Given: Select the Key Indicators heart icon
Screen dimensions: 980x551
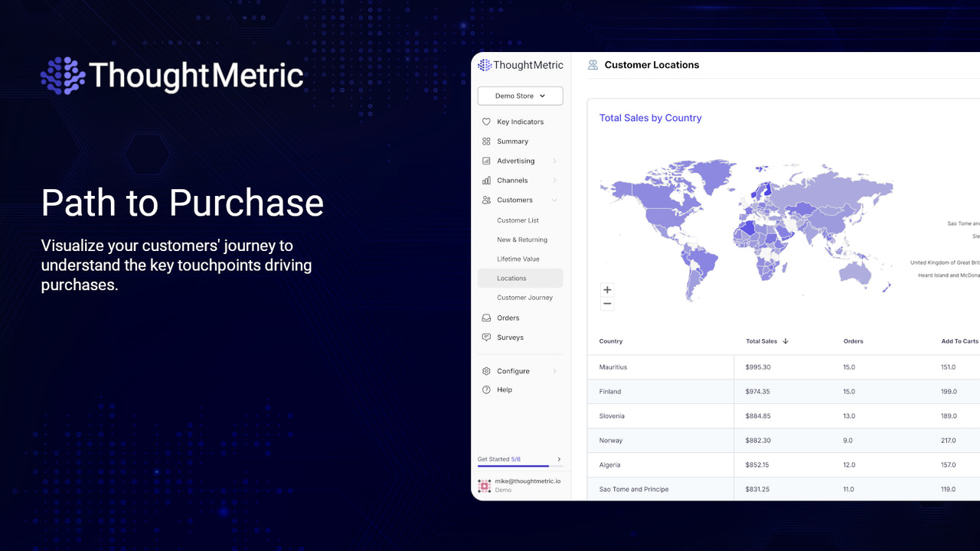Looking at the screenshot, I should pos(487,122).
